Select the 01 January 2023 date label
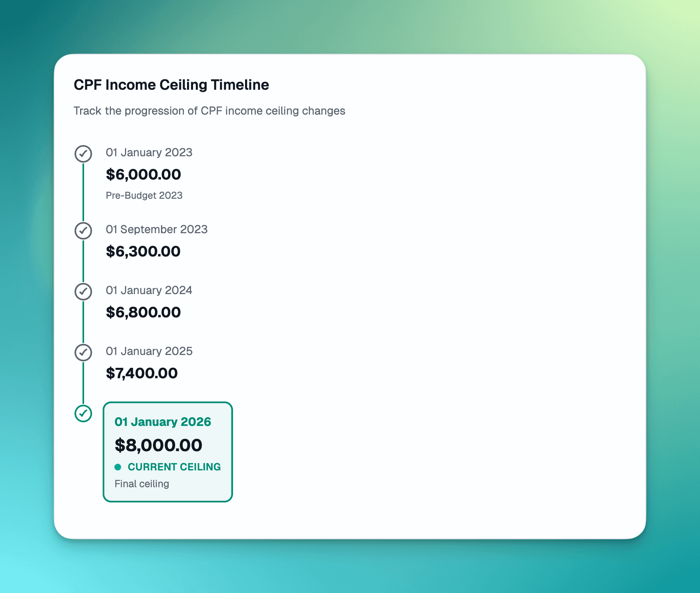700x593 pixels. pos(149,153)
